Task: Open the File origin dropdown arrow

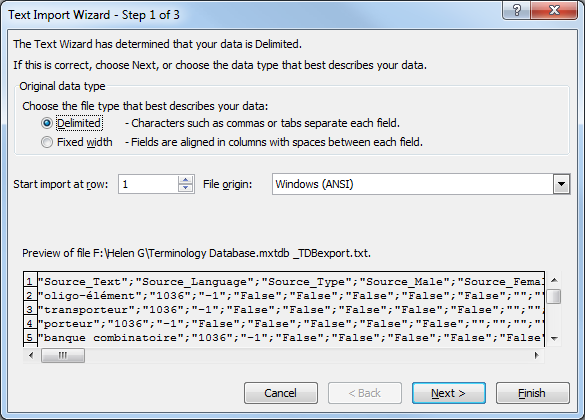Action: pyautogui.click(x=561, y=184)
